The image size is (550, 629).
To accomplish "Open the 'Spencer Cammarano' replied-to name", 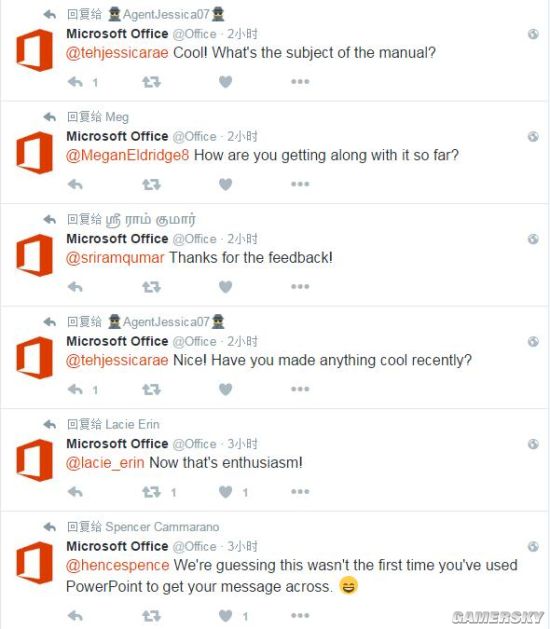I will tap(162, 527).
